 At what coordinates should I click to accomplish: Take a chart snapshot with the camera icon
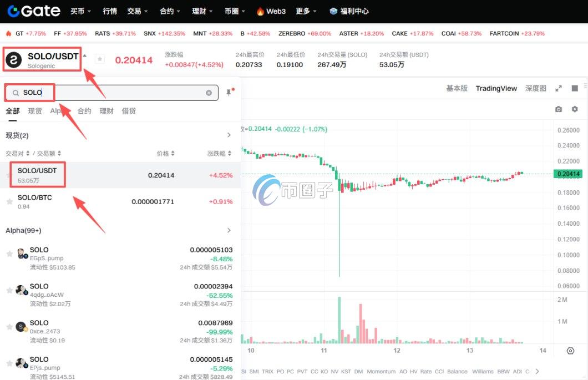(x=558, y=109)
